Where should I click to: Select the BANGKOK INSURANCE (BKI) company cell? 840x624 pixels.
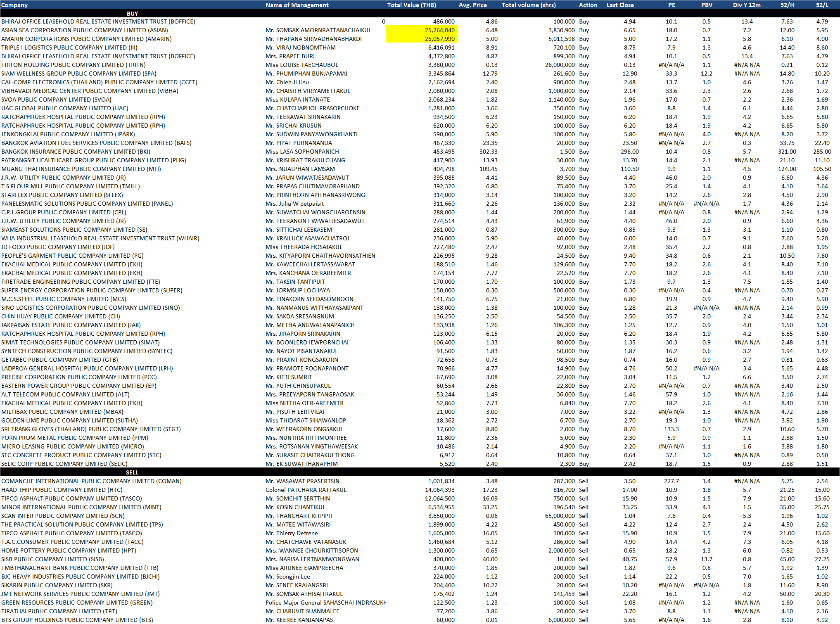pos(76,152)
